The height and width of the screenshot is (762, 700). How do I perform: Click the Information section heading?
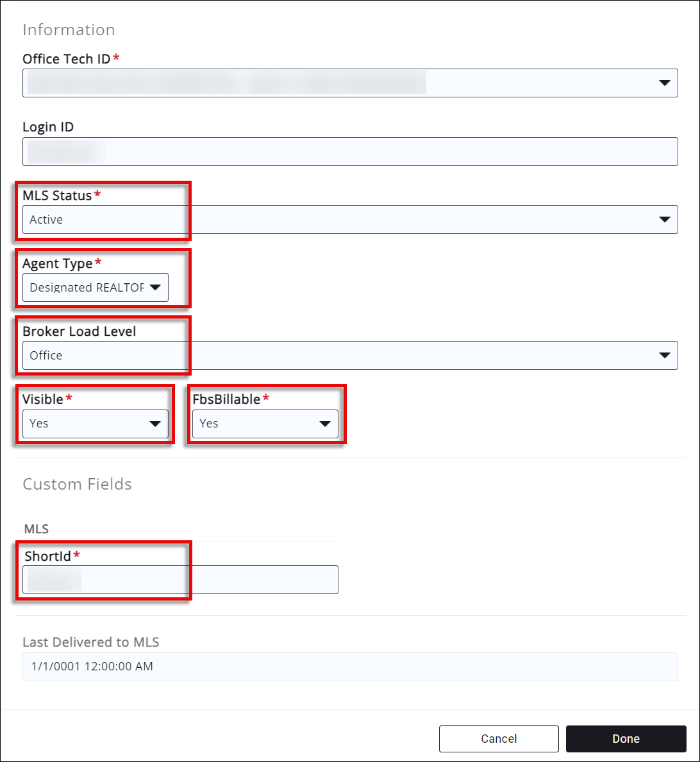[x=69, y=29]
